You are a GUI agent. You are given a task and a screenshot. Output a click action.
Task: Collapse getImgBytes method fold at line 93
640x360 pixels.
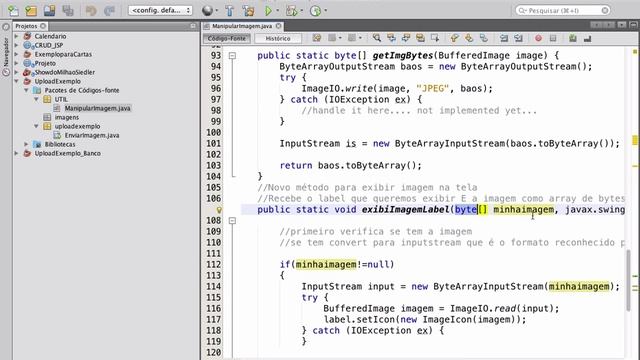(x=232, y=56)
